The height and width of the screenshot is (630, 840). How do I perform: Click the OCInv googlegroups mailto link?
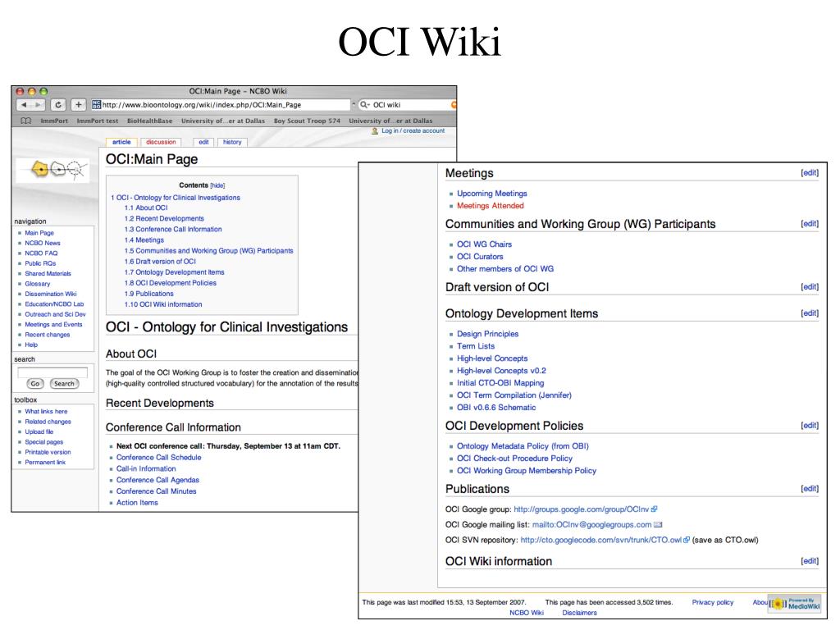click(592, 525)
